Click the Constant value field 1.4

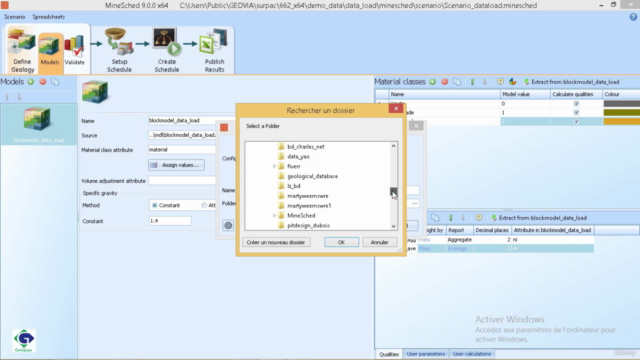click(170, 221)
